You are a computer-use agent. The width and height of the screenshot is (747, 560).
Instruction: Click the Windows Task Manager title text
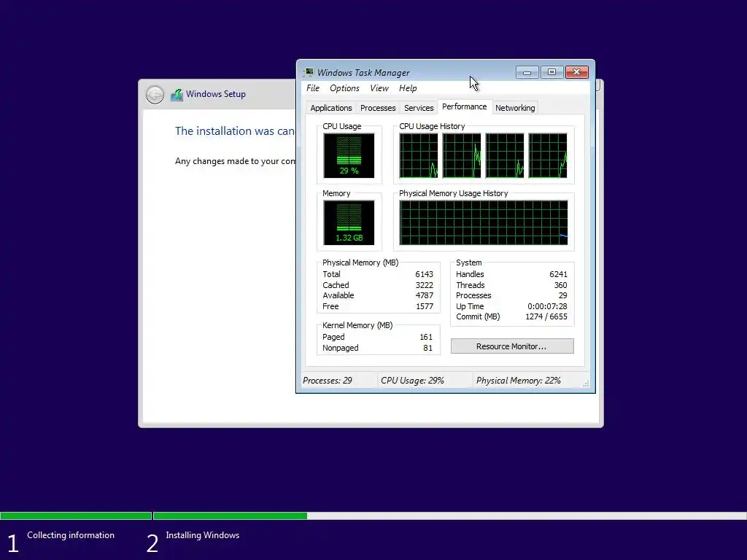click(x=363, y=73)
